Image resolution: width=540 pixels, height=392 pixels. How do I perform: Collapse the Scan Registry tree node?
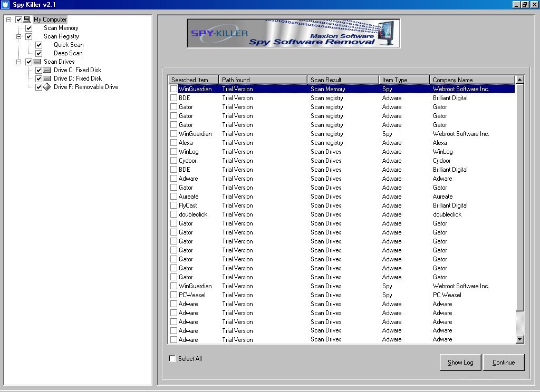(x=18, y=36)
